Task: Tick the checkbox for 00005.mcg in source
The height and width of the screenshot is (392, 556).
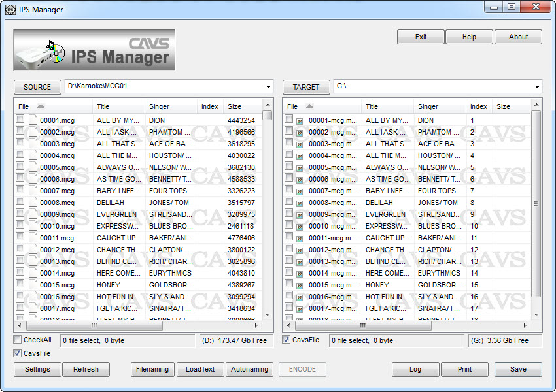Action: coord(20,167)
